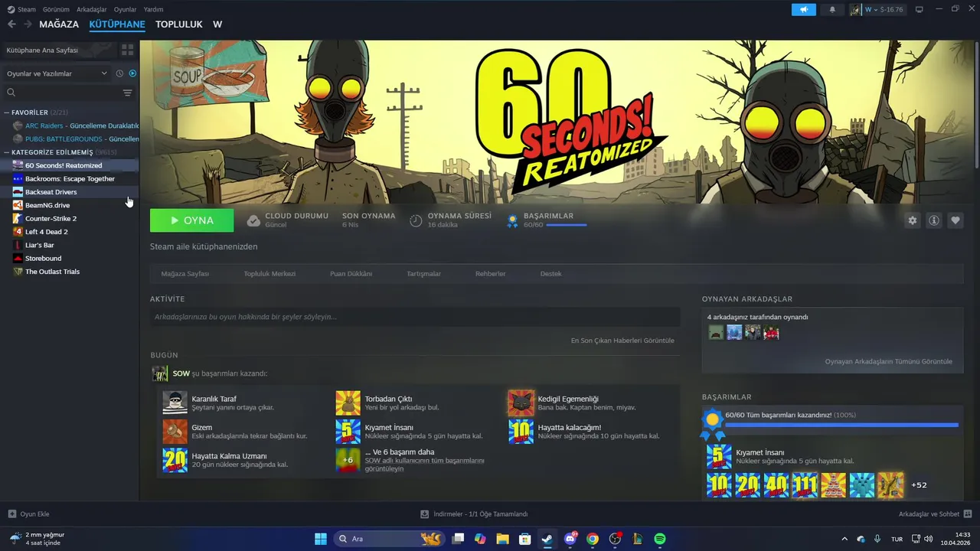
Task: Open Steam menu
Action: tap(21, 9)
